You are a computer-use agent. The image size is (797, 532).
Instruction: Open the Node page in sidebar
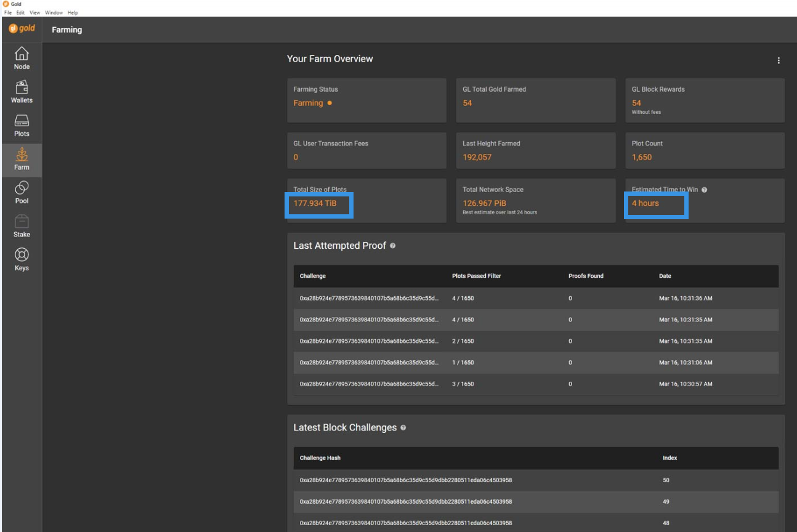(x=22, y=58)
